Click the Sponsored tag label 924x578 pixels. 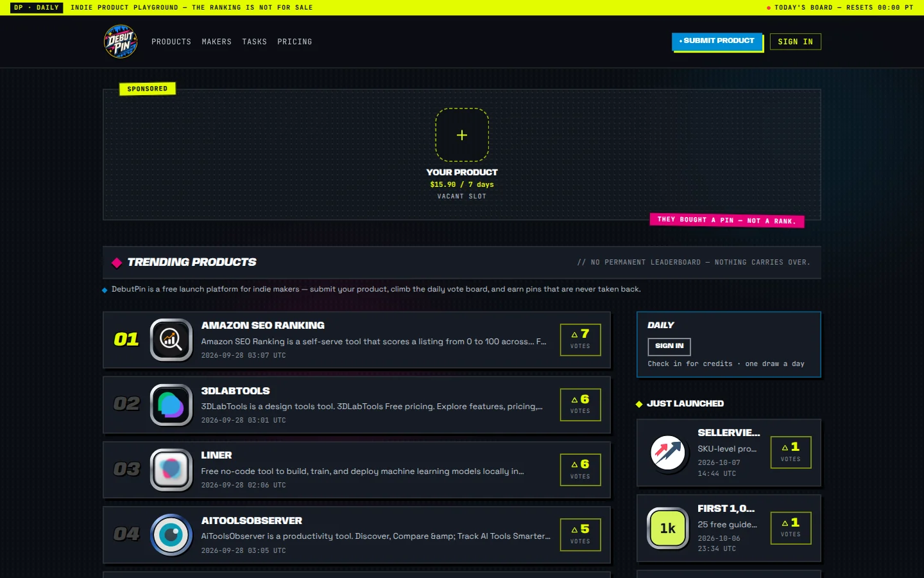click(148, 89)
